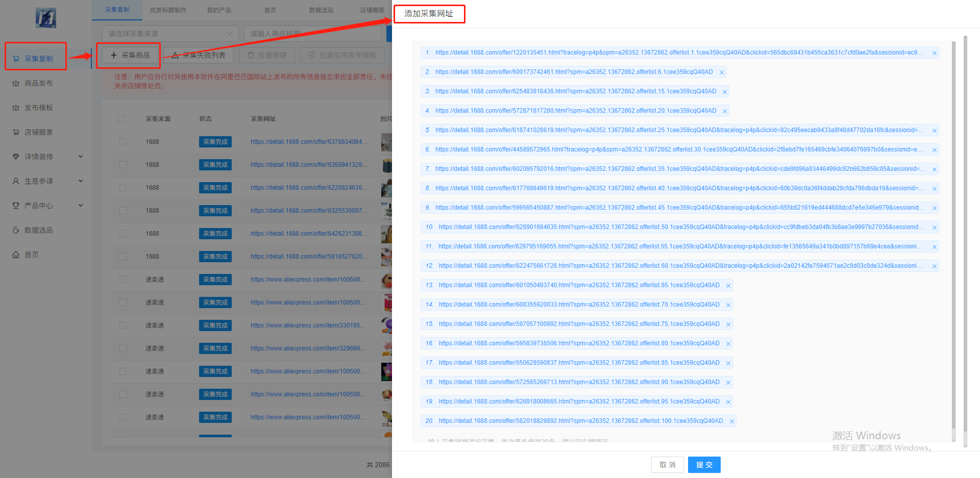980x478 pixels.
Task: Delete URL entry number 7
Action: tap(934, 169)
